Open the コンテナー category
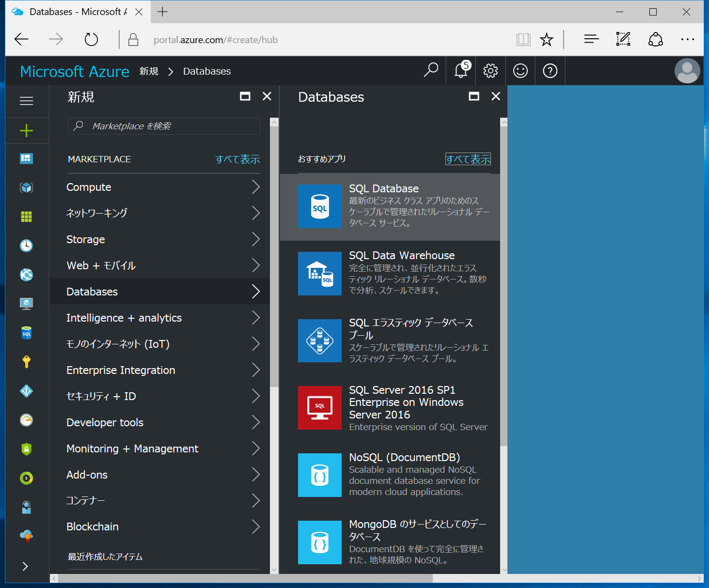Image resolution: width=709 pixels, height=588 pixels. [159, 501]
